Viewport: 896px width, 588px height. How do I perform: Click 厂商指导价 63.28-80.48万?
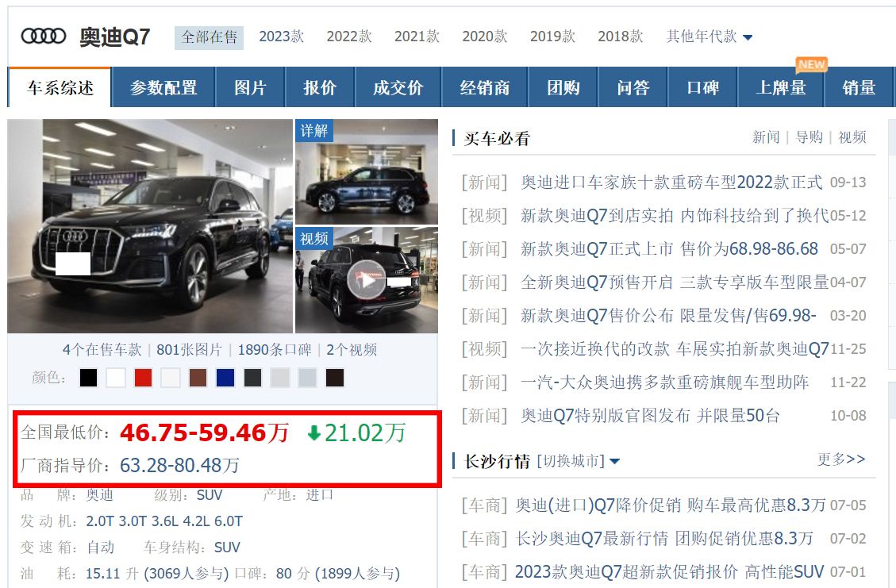[x=179, y=465]
